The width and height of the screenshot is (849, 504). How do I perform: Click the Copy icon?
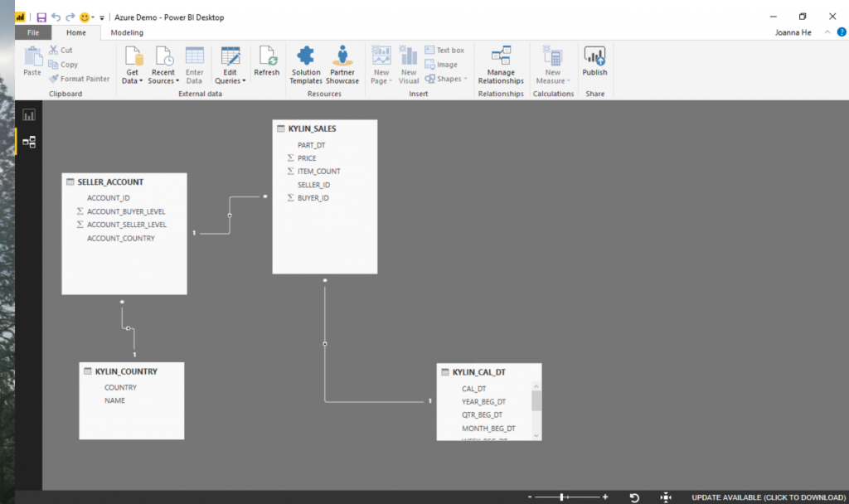tap(53, 65)
